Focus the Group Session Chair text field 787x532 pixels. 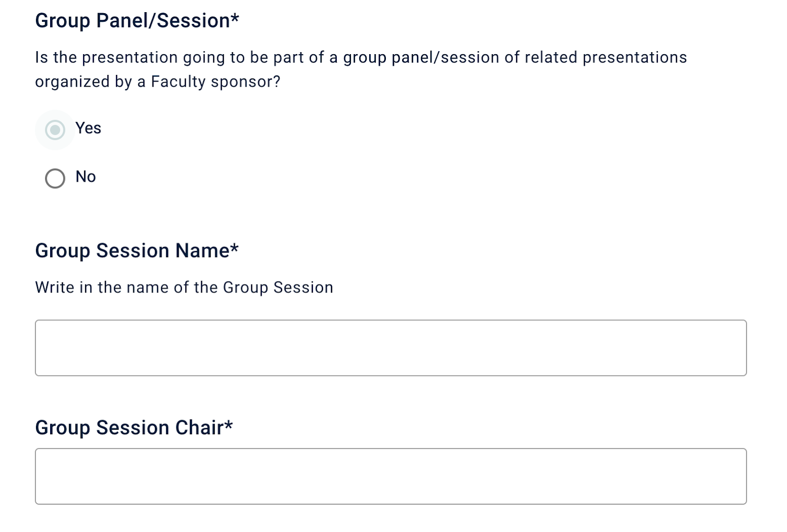point(390,476)
